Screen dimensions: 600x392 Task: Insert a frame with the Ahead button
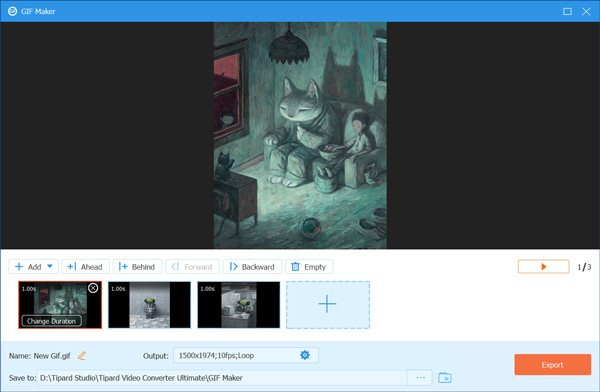coord(85,266)
